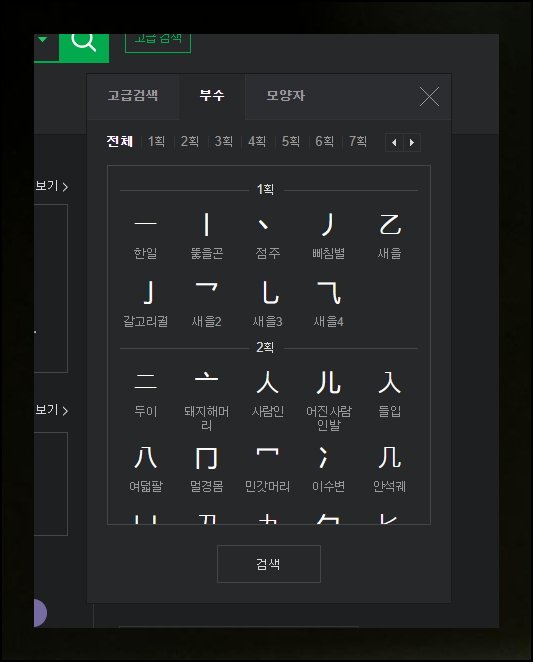Select the 돼지해머리 (亠) radical
Screen dimensions: 533x662
[x=207, y=400]
